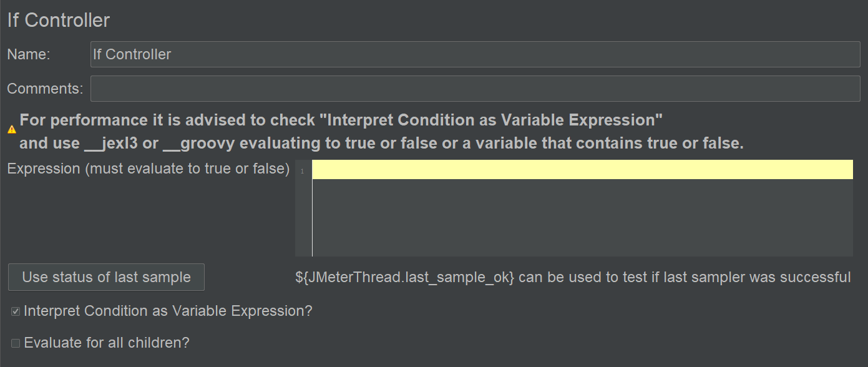Click the Comments: field label
868x367 pixels.
pos(45,89)
